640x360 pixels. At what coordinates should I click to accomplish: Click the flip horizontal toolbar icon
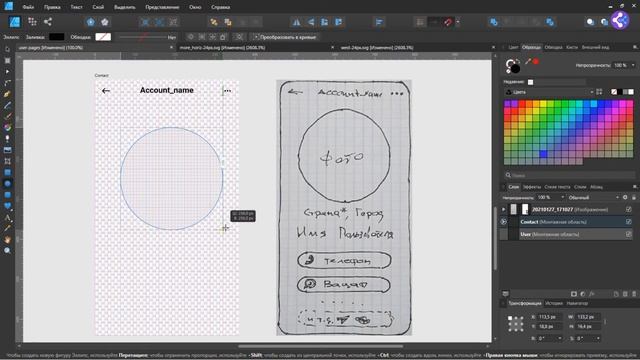pos(296,22)
